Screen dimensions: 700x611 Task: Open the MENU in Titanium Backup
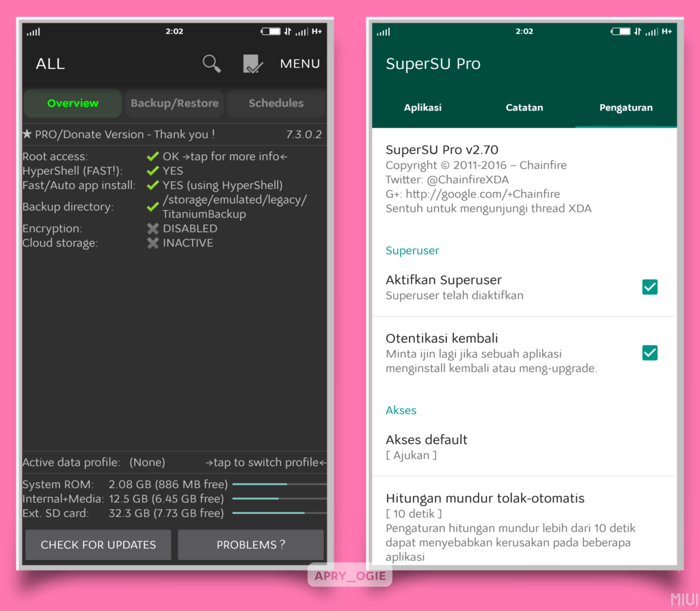(299, 64)
